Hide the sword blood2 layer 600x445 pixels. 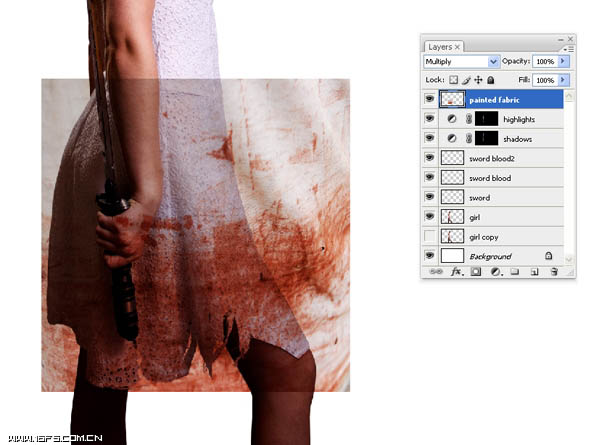click(x=430, y=158)
